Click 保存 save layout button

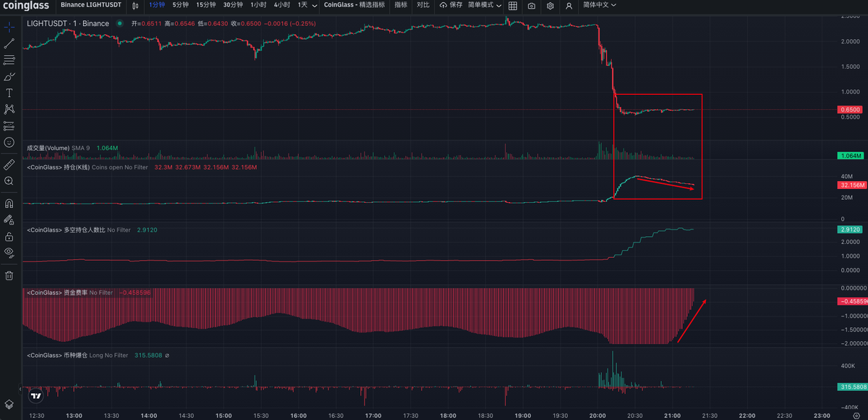pyautogui.click(x=451, y=5)
